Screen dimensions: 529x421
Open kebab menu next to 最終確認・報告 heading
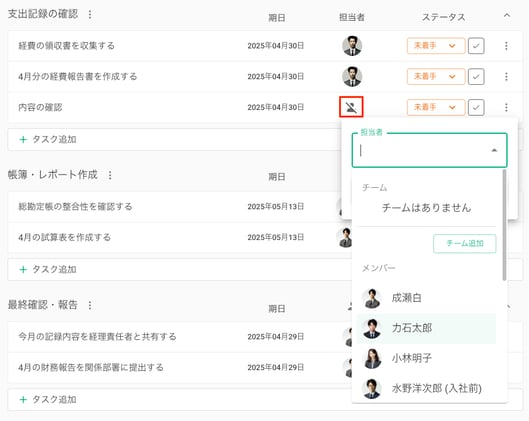pos(90,305)
